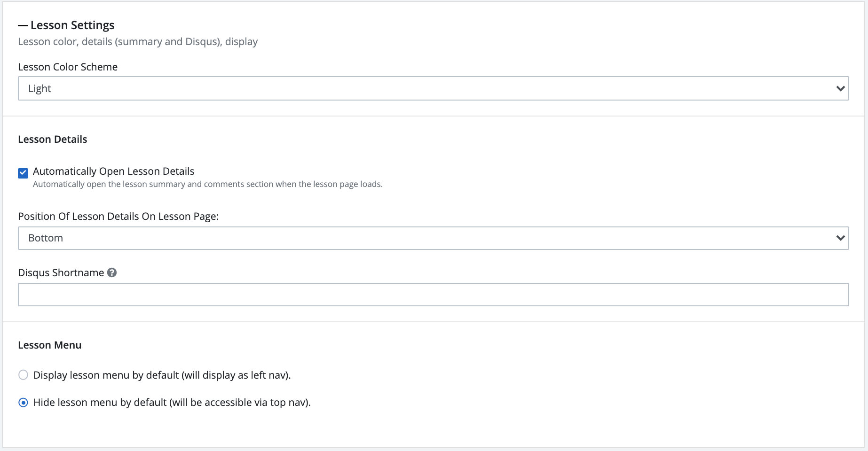Click the Lesson Menu section heading

point(49,345)
